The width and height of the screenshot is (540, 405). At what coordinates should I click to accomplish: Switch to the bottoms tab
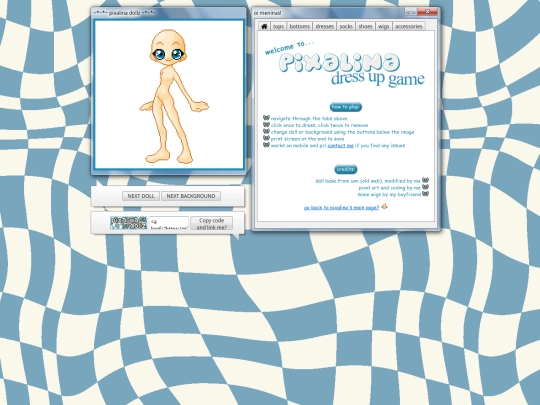(300, 26)
